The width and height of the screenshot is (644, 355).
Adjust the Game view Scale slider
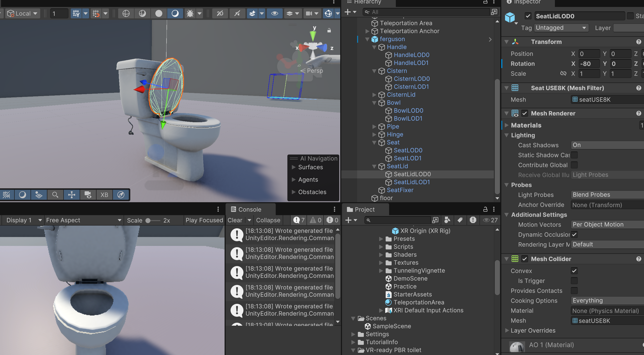tap(148, 220)
